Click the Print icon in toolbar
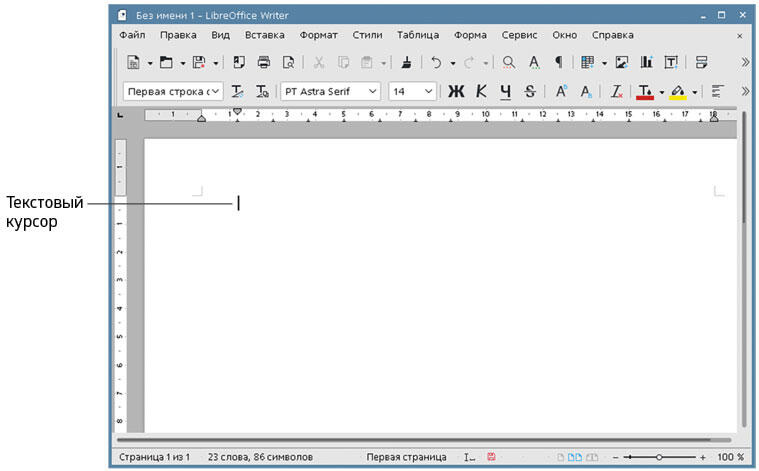759x471 pixels. pos(264,62)
